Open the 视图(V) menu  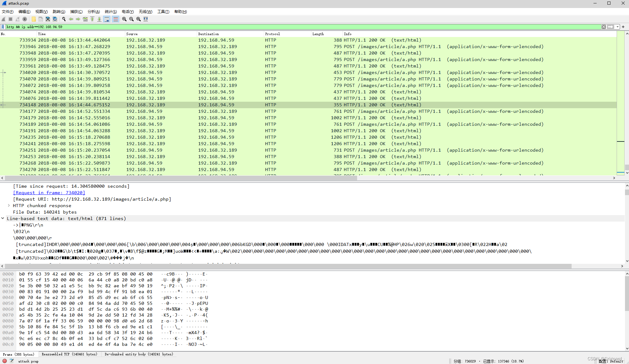41,12
